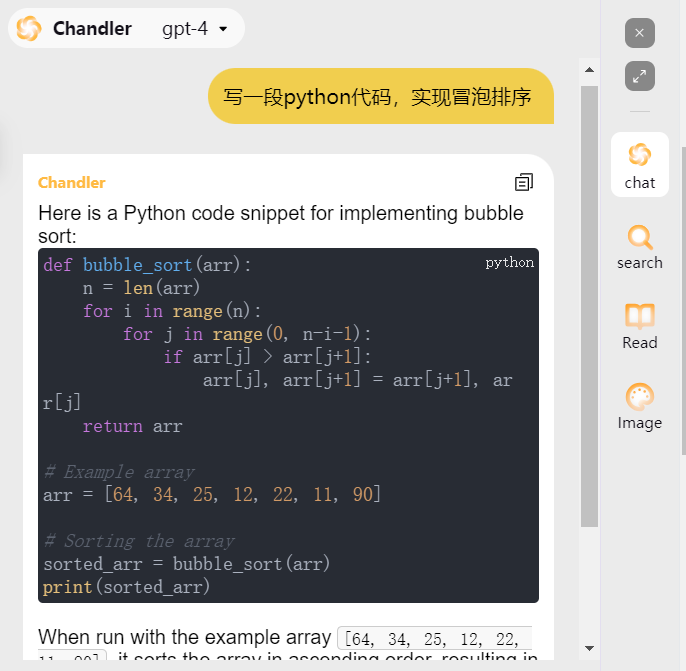This screenshot has width=686, height=671.
Task: Click the inline array code snippet below code
Action: [435, 638]
